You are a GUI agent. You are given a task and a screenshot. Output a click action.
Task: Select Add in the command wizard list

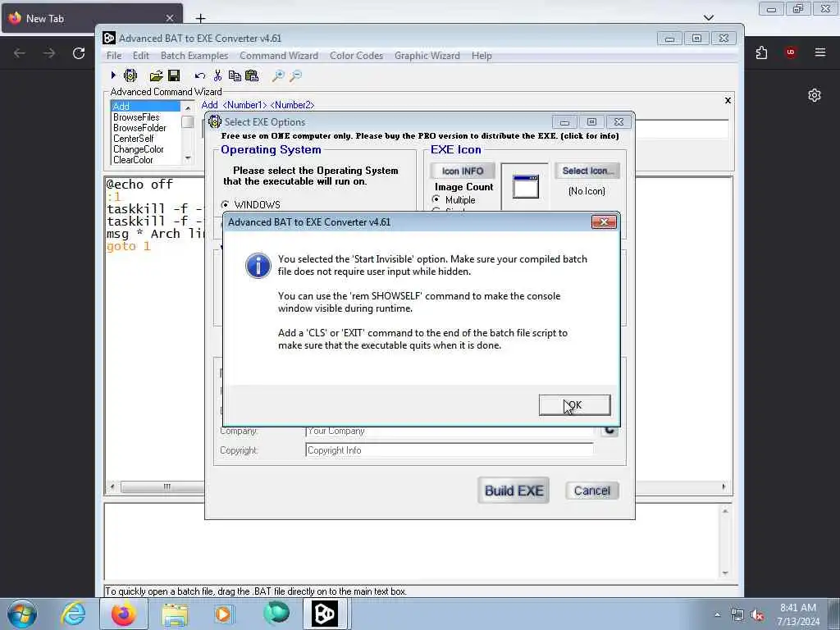[146, 106]
